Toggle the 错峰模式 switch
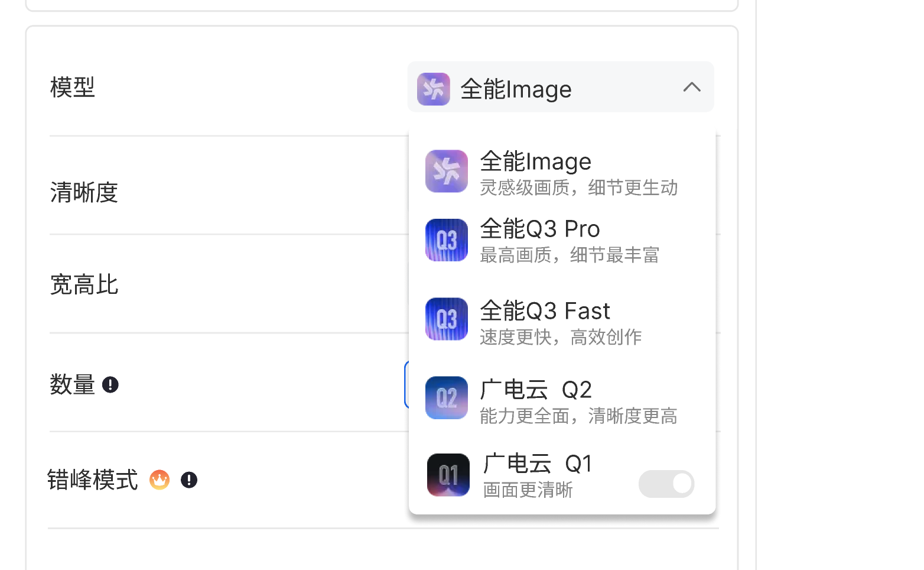This screenshot has width=924, height=570. (x=666, y=484)
